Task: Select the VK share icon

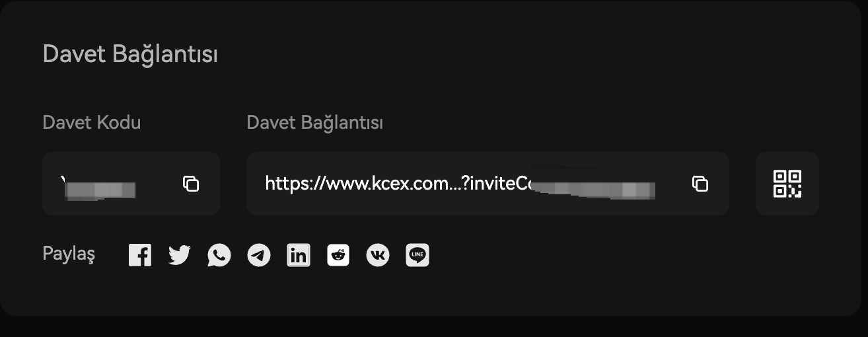Action: pyautogui.click(x=378, y=255)
